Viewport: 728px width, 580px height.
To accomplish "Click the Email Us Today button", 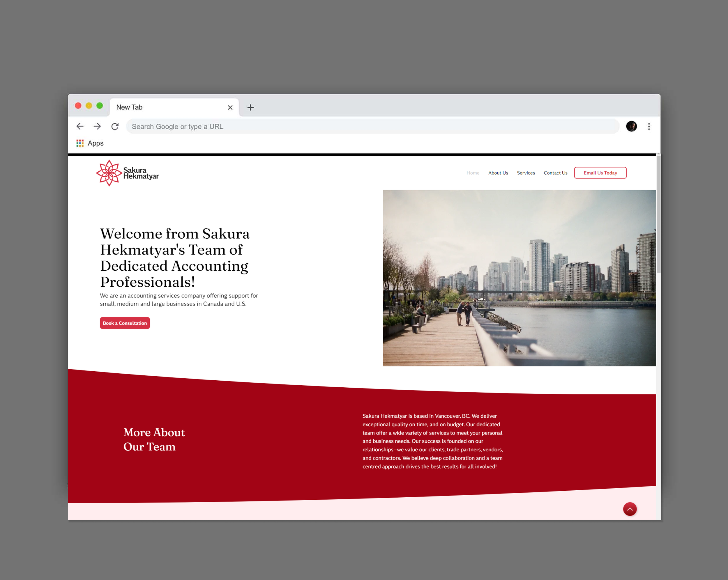I will [600, 173].
